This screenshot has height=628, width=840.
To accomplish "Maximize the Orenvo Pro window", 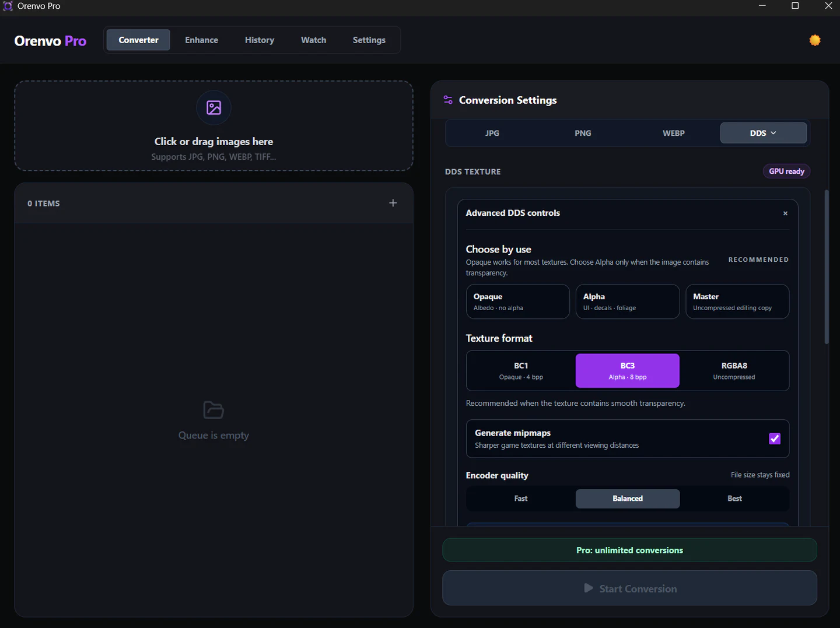I will coord(795,6).
